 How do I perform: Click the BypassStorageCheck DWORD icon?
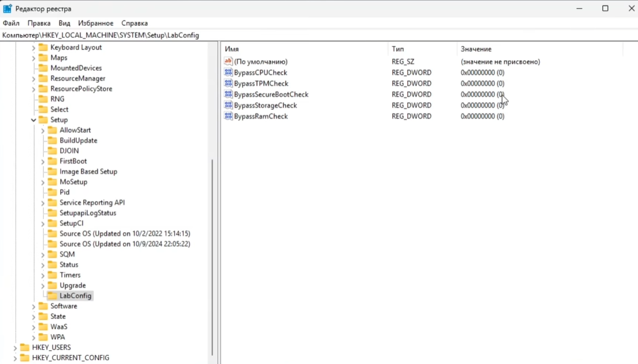coord(228,105)
